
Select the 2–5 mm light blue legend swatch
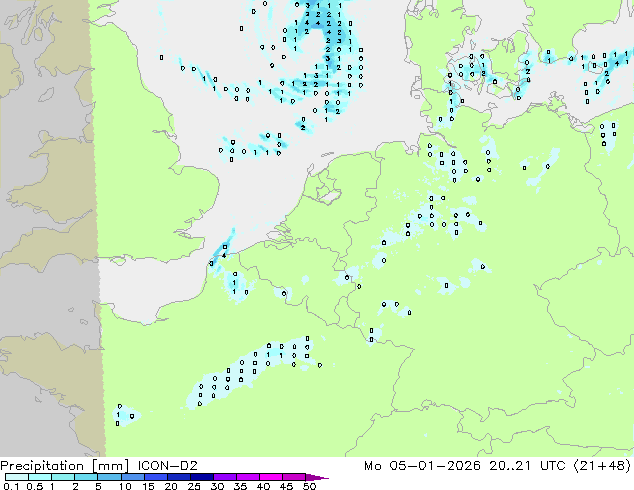86,477
